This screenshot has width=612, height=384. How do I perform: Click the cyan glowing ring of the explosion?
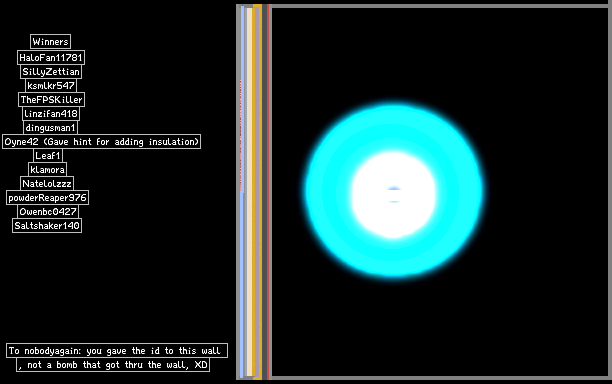tap(393, 129)
